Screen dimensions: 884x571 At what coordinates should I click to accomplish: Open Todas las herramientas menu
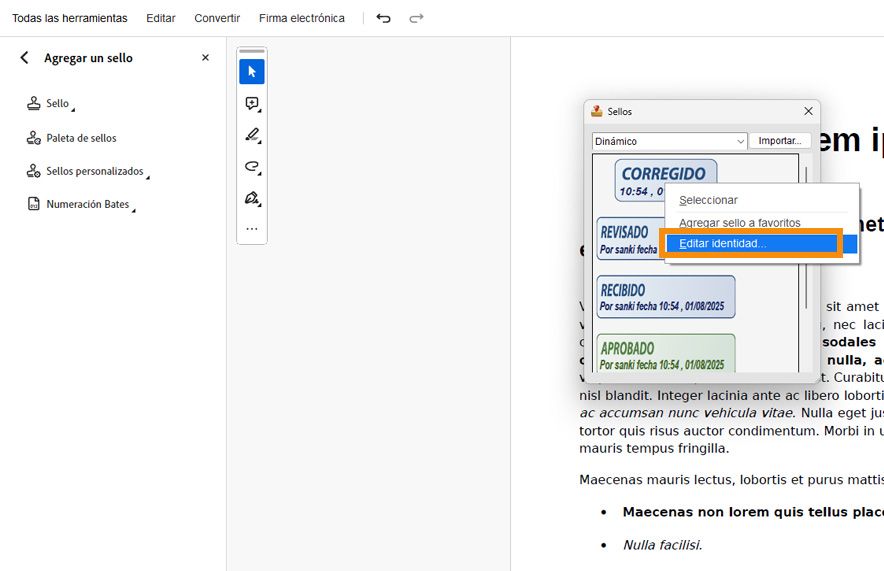(70, 18)
